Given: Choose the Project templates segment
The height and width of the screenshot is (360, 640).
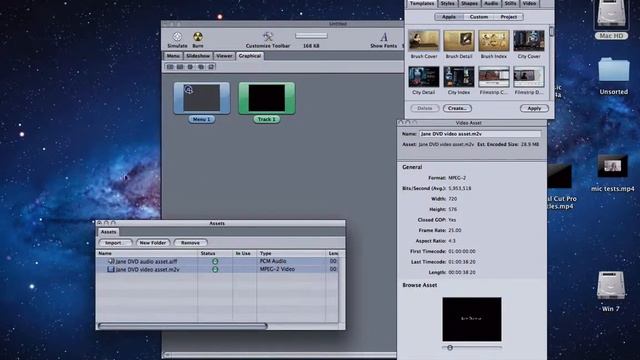Looking at the screenshot, I should (x=509, y=17).
